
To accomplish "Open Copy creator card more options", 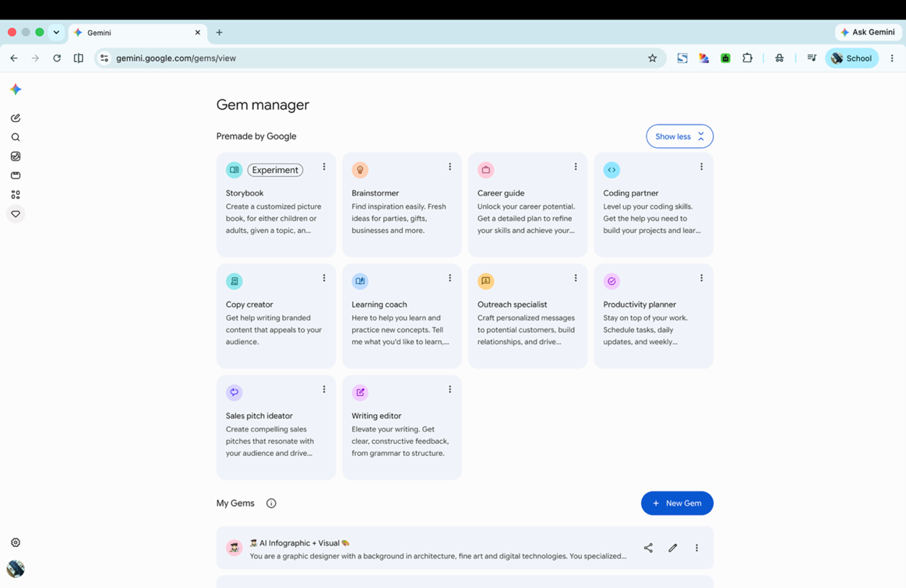I will pyautogui.click(x=324, y=278).
